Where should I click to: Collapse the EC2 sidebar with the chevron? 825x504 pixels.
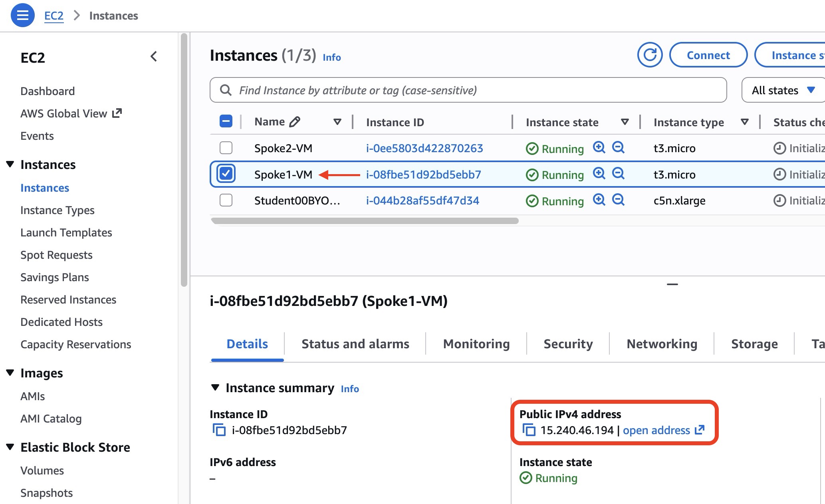(x=154, y=57)
